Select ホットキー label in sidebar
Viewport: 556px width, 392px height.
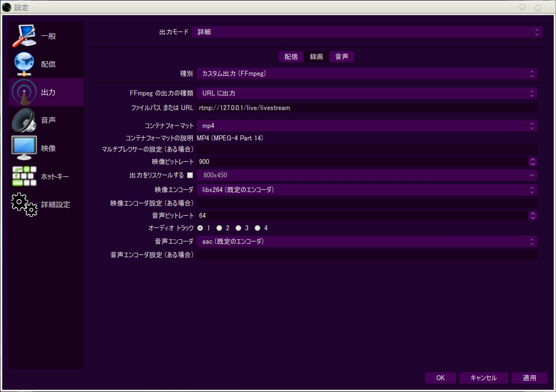[55, 176]
